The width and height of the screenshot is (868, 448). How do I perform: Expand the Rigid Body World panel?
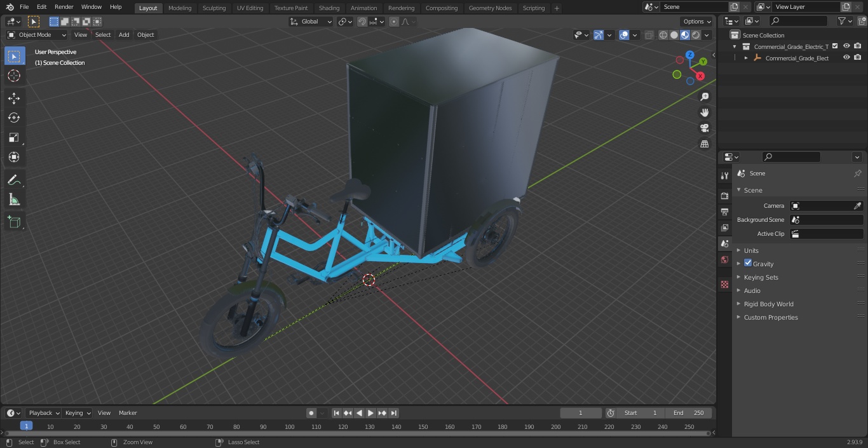pos(768,304)
